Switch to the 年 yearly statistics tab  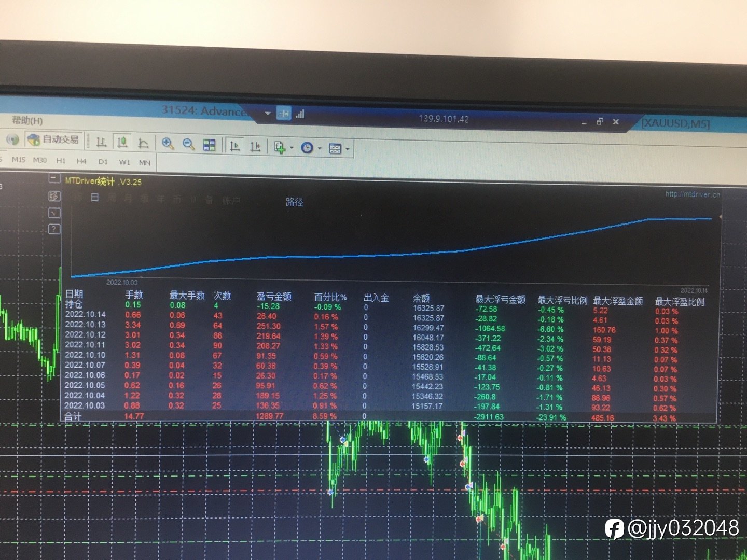(161, 199)
